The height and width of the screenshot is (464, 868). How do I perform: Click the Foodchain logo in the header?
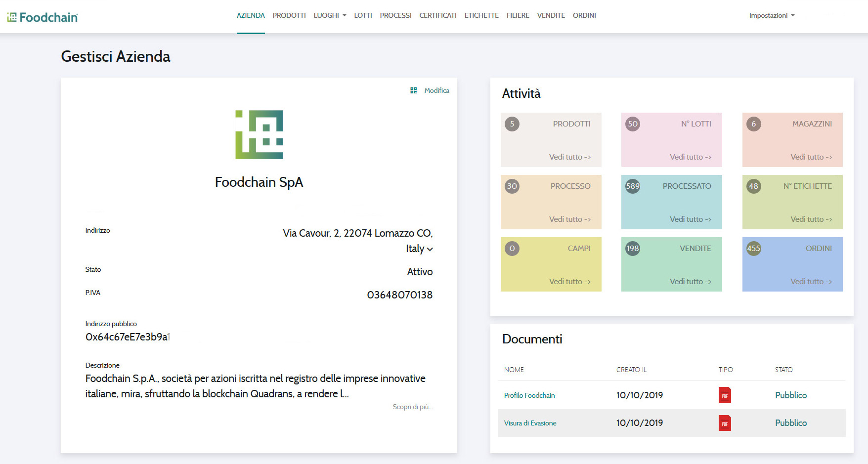coord(43,17)
